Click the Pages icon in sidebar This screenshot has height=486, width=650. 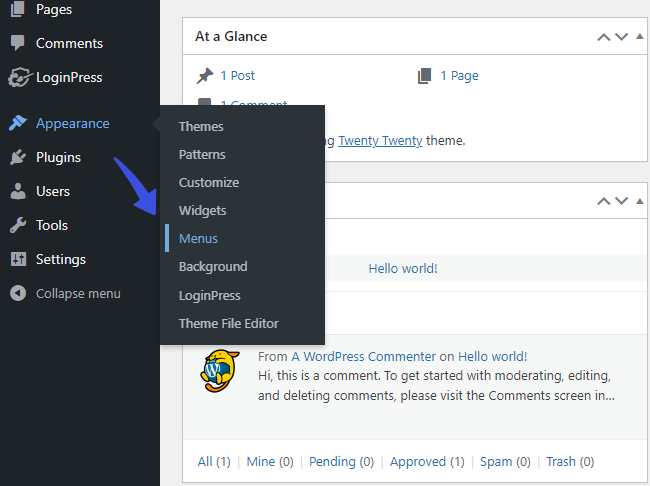pyautogui.click(x=17, y=9)
